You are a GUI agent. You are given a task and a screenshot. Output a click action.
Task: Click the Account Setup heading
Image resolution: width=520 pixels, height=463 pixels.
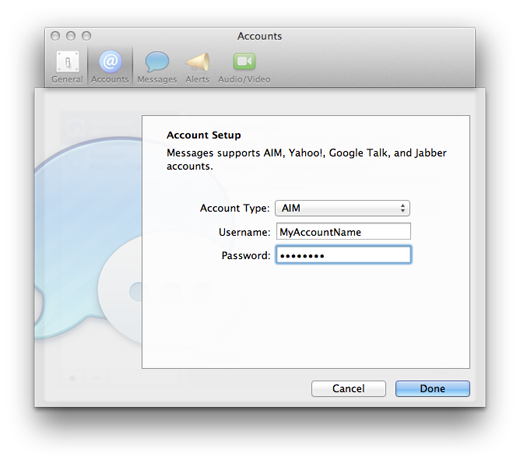204,135
